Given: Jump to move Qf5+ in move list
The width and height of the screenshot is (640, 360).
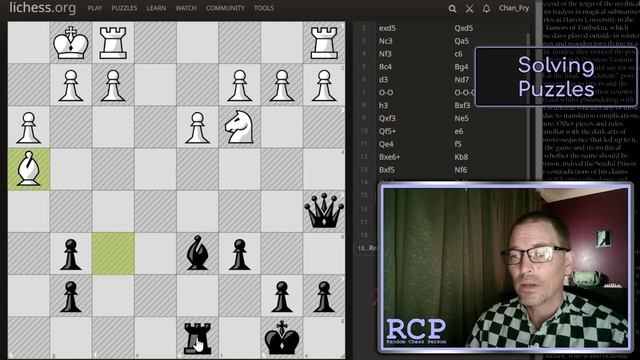Looking at the screenshot, I should coord(387,131).
